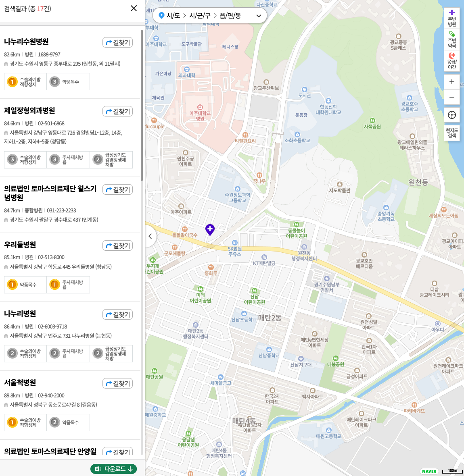Get directions to 제일정형외과병원

[x=117, y=111]
